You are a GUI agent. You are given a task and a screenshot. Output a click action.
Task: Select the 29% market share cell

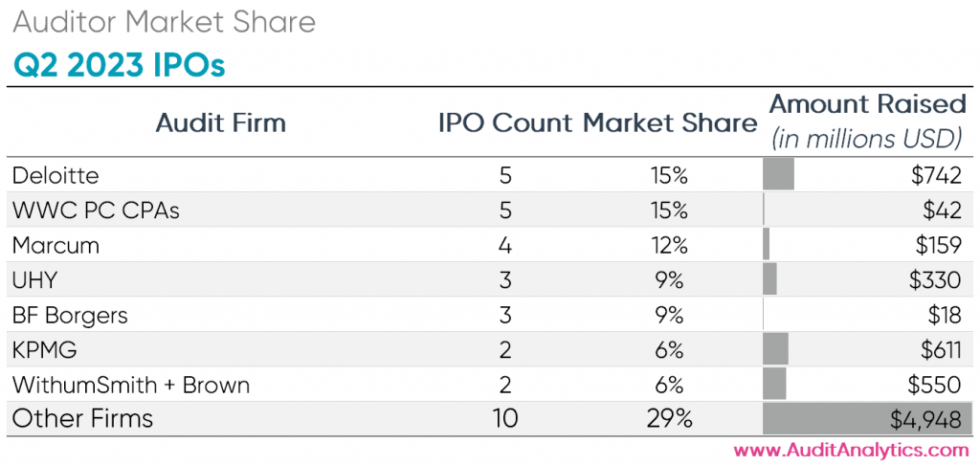pos(670,419)
